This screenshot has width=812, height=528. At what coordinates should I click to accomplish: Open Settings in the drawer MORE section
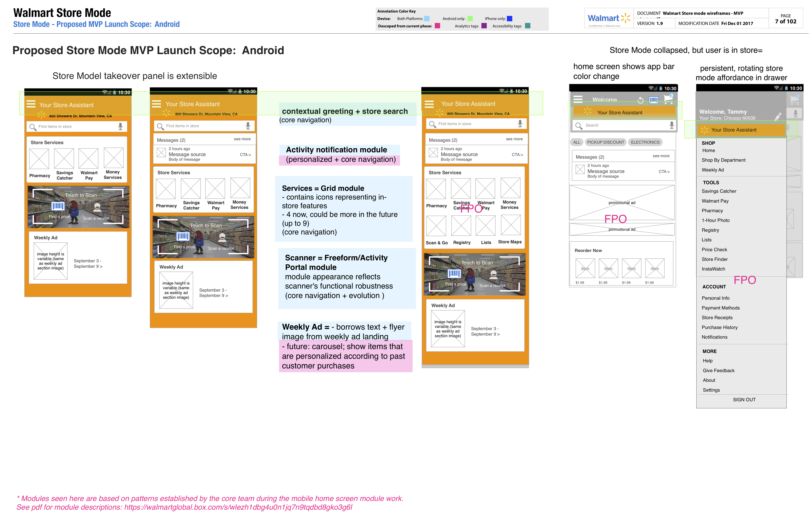coord(711,390)
